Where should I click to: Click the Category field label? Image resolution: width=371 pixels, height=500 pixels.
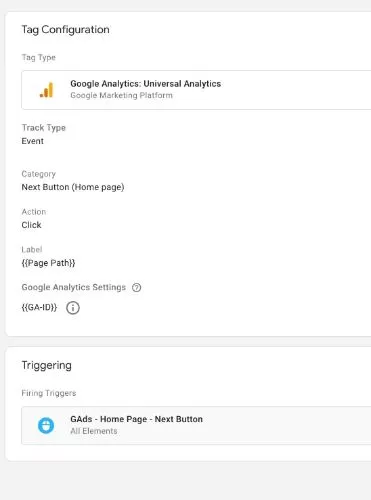(38, 174)
